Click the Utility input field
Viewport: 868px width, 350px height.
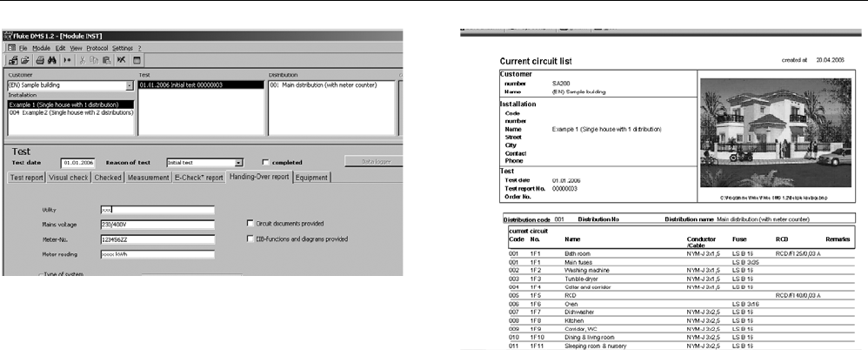pos(157,211)
